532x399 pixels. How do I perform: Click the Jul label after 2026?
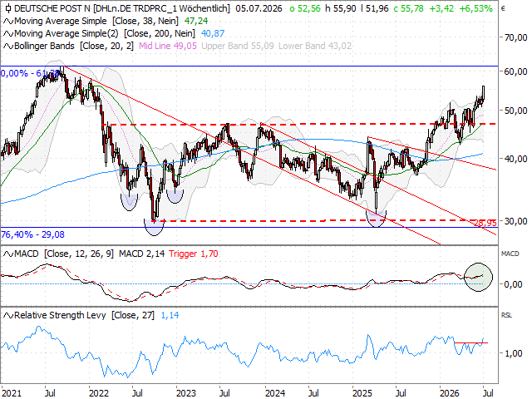[x=488, y=393]
